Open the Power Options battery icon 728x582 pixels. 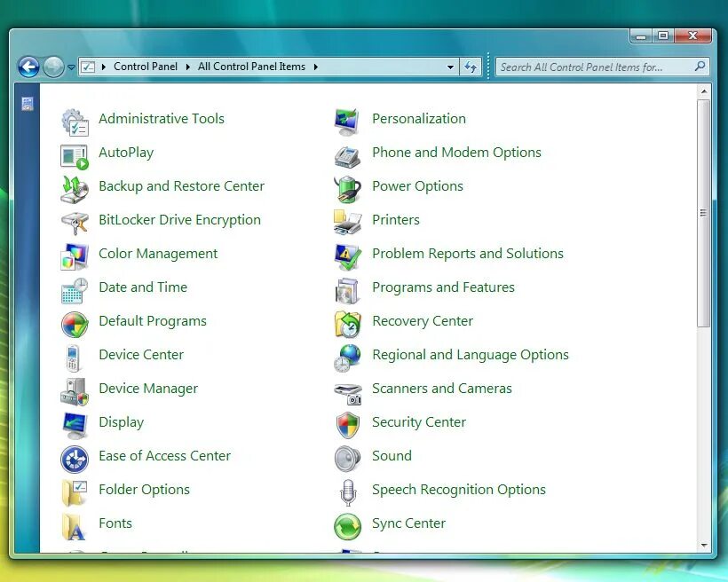(x=348, y=190)
